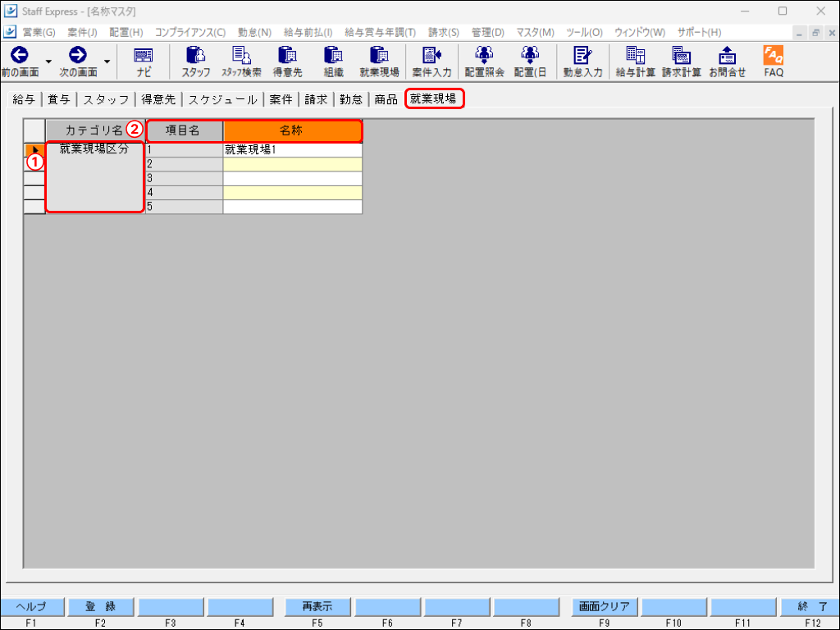
Task: Open the dropdown arrow beside 次の画面
Action: tap(107, 62)
